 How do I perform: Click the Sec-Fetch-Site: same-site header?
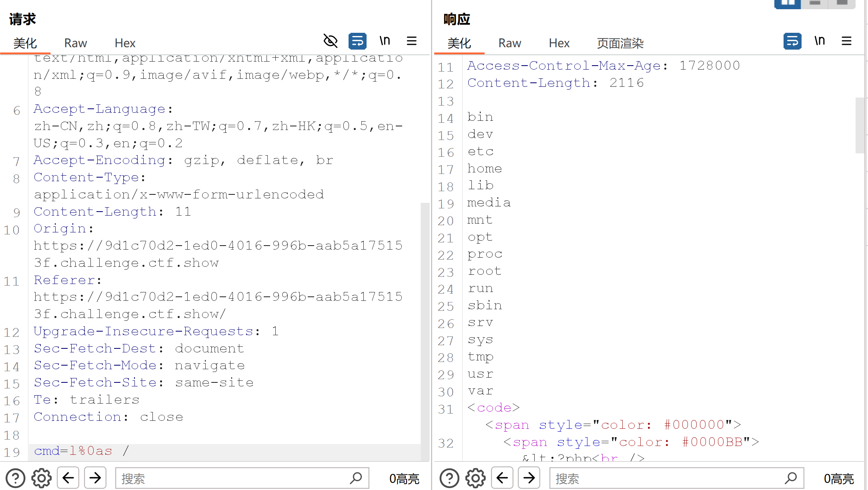(x=144, y=382)
